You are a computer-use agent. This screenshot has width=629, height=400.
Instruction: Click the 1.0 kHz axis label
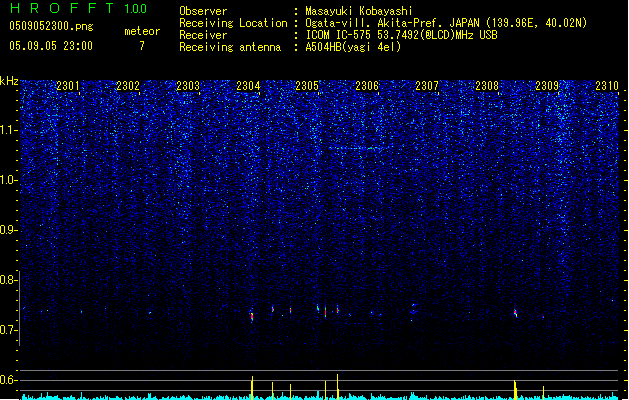point(9,180)
